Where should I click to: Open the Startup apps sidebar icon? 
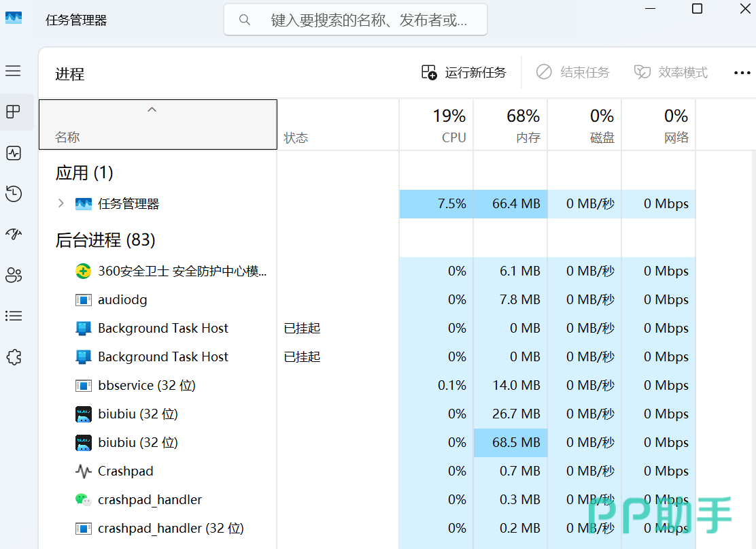click(14, 235)
